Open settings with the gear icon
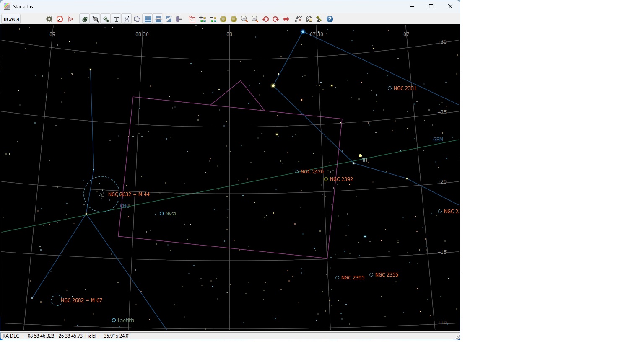This screenshot has width=644, height=362. coord(49,19)
